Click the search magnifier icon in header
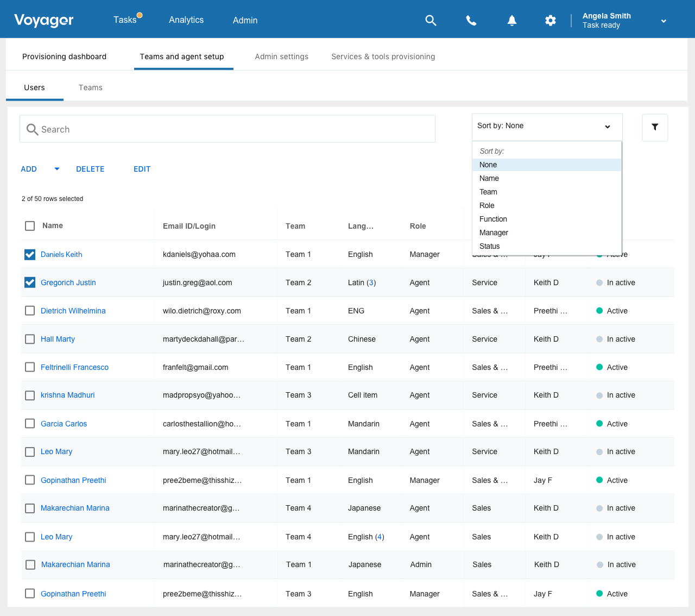The image size is (695, 616). [431, 21]
